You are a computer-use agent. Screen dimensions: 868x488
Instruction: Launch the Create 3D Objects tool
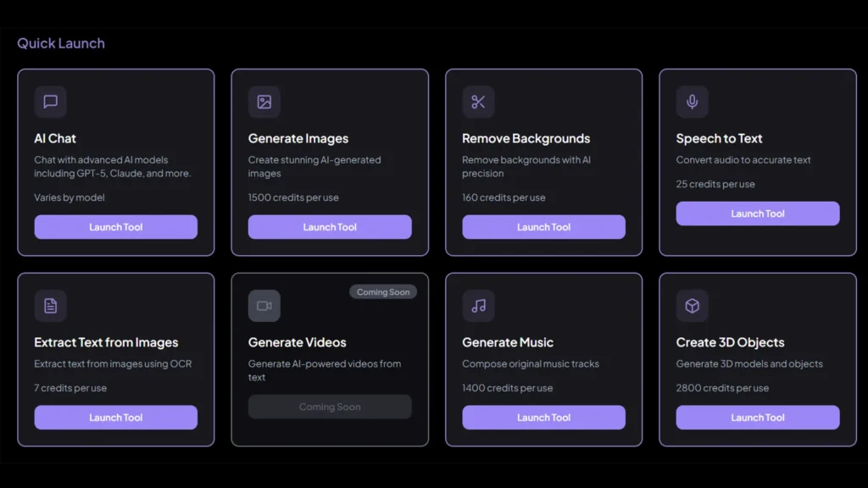tap(757, 417)
